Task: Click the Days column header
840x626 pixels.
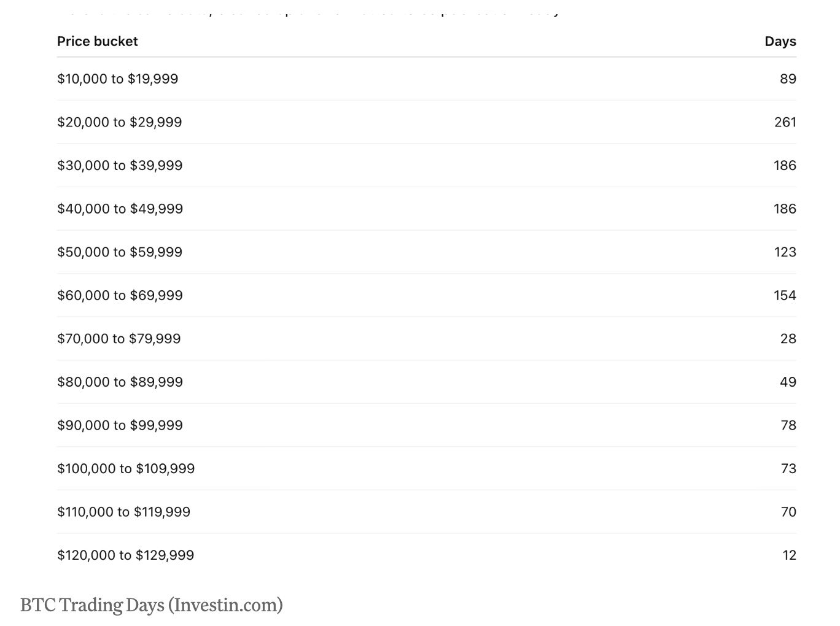Action: (780, 41)
